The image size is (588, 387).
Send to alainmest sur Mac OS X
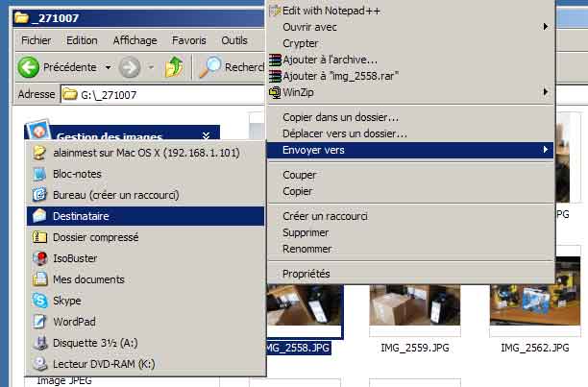click(145, 153)
